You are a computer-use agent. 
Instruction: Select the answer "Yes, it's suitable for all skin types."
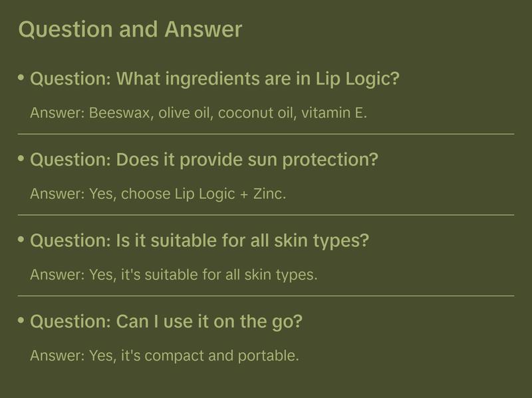174,275
